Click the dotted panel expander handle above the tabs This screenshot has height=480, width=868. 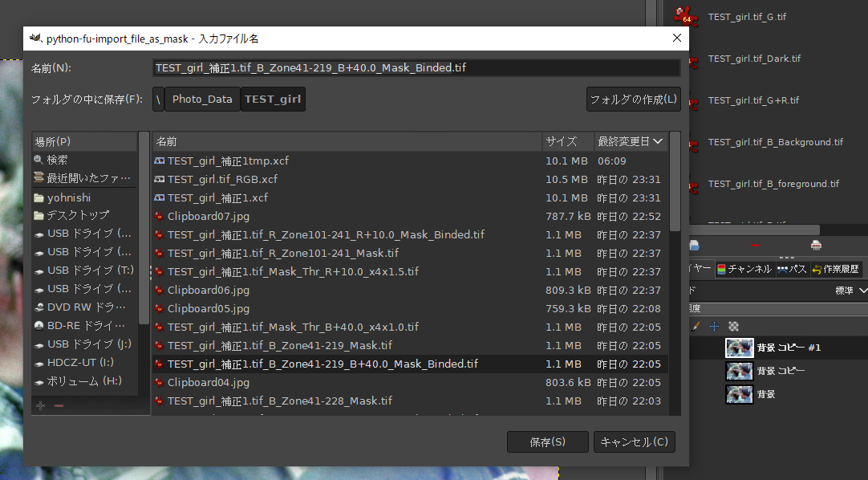coord(786,257)
